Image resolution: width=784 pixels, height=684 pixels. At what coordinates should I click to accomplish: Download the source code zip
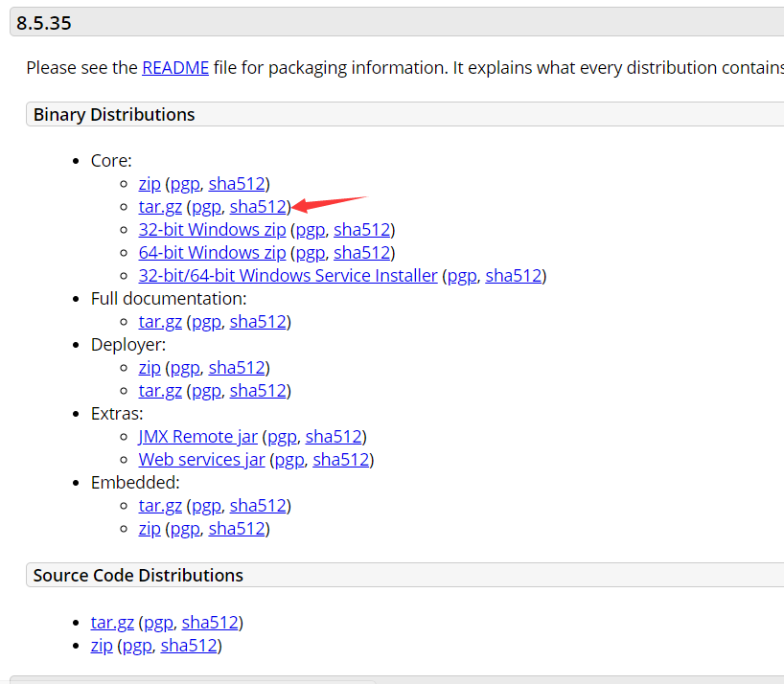[x=102, y=646]
